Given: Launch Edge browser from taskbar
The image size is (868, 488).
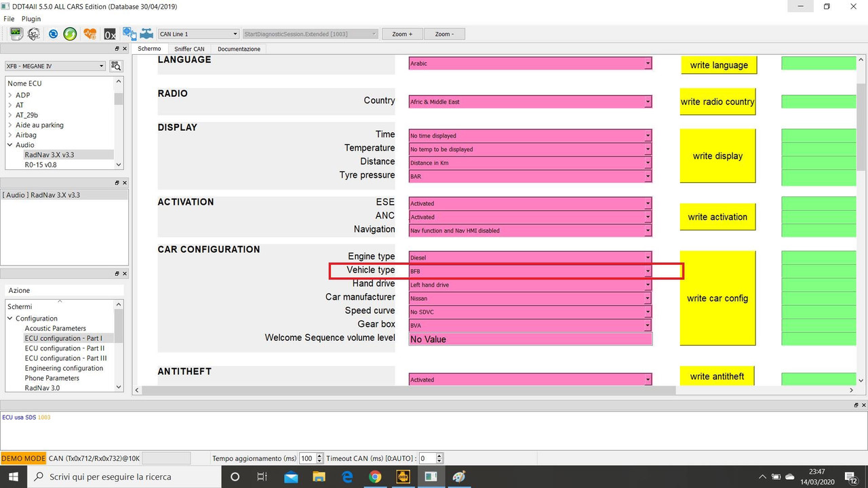Looking at the screenshot, I should click(x=347, y=477).
